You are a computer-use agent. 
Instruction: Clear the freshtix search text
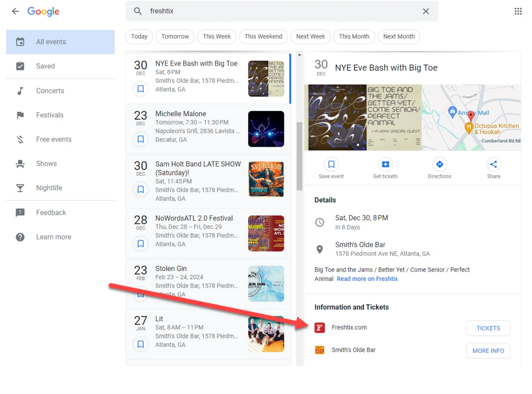pos(426,11)
